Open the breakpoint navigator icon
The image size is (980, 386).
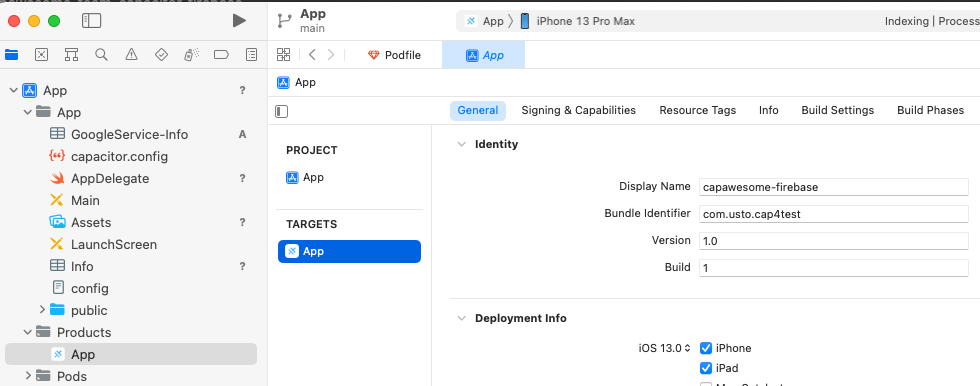[221, 55]
